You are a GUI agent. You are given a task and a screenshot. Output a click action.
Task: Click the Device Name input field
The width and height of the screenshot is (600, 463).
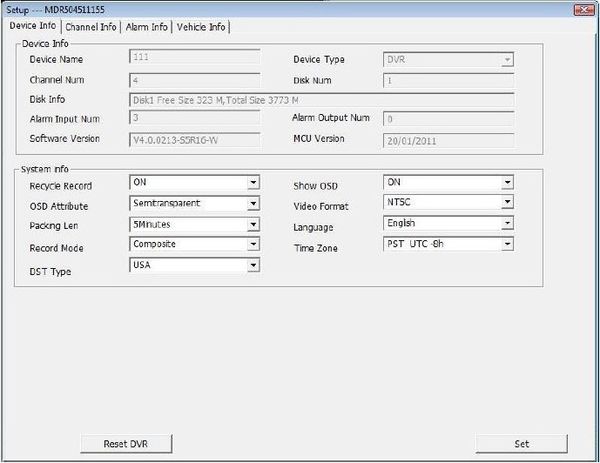coord(194,59)
